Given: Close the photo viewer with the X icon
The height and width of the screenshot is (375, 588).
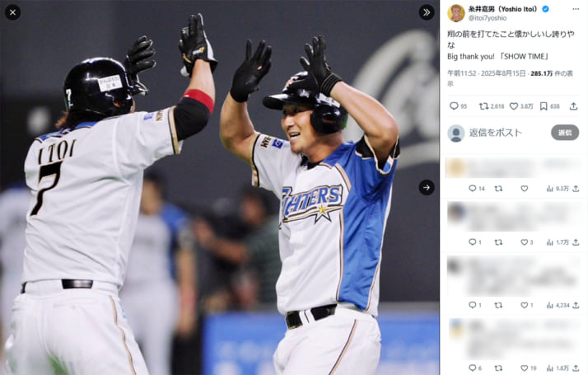Looking at the screenshot, I should (x=12, y=12).
